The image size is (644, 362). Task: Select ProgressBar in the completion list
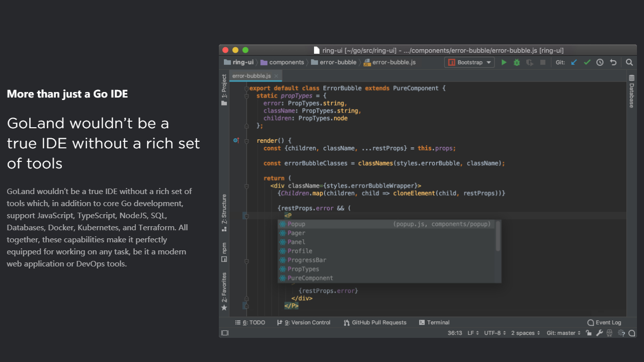[x=307, y=260]
